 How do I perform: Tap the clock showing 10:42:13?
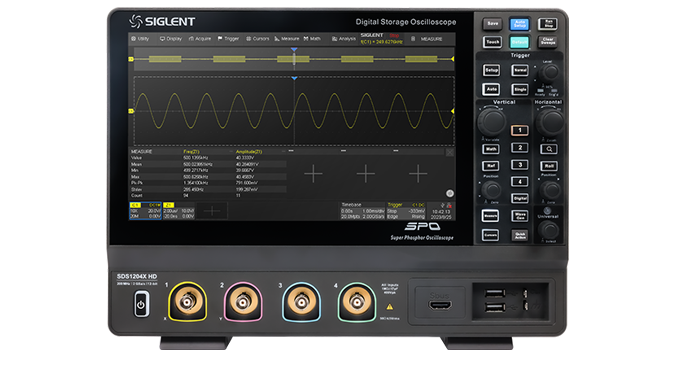click(441, 212)
